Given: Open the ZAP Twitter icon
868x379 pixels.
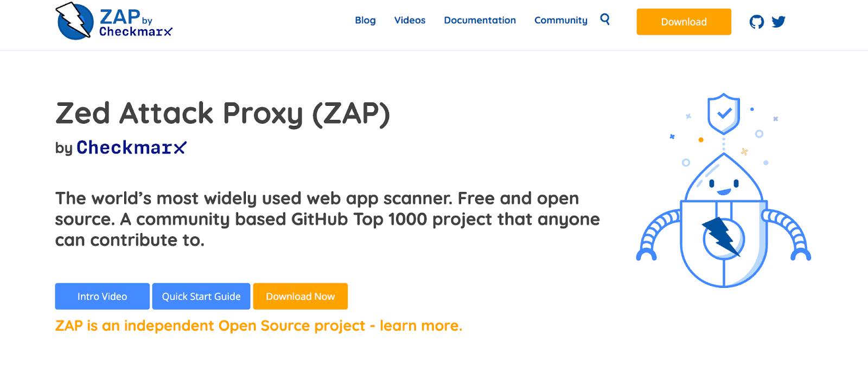Looking at the screenshot, I should coord(778,22).
